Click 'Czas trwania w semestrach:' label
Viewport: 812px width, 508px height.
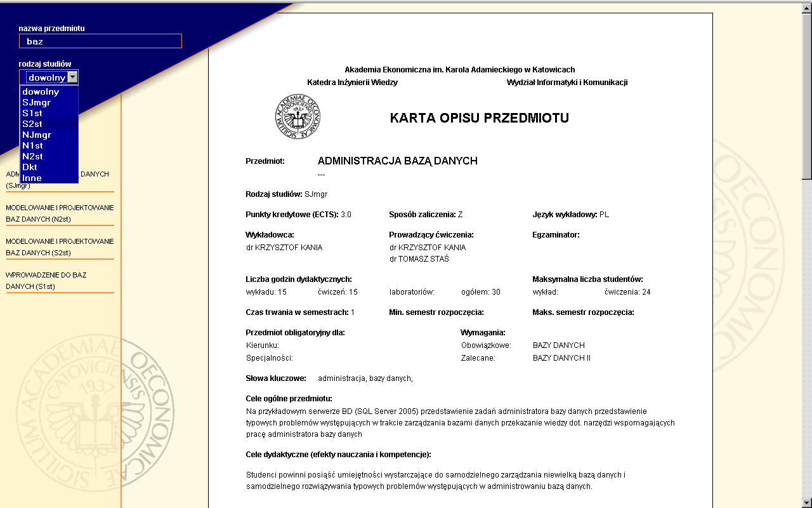(297, 312)
